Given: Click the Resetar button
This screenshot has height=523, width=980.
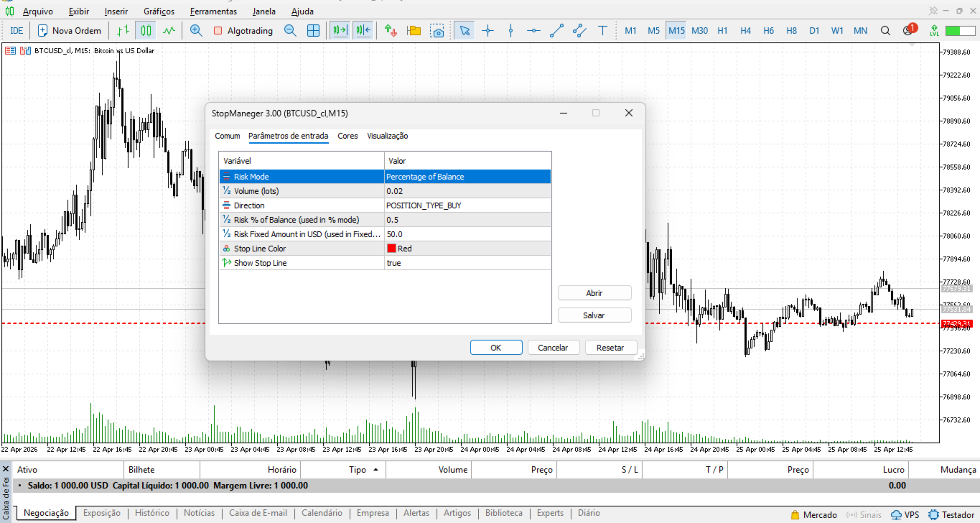Looking at the screenshot, I should [x=610, y=348].
